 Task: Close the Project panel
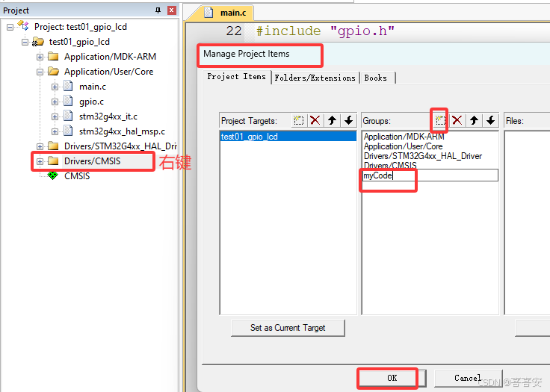172,10
